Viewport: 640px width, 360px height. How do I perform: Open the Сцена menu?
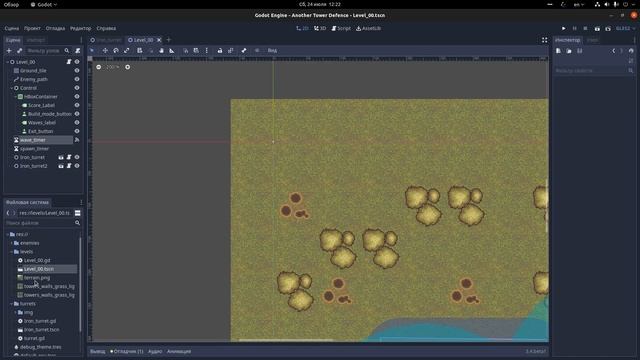click(12, 29)
